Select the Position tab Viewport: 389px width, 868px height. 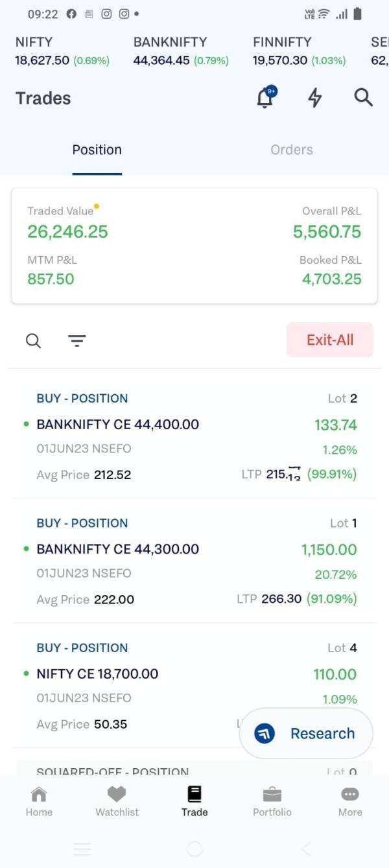point(97,150)
